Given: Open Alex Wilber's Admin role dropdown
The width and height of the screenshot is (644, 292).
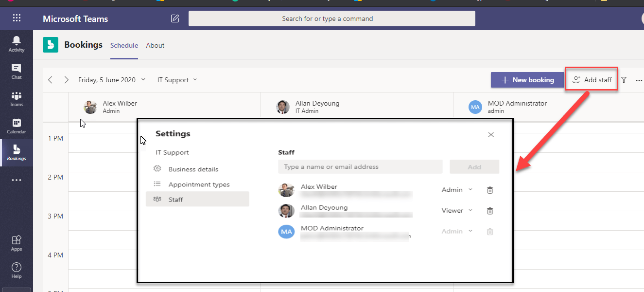Looking at the screenshot, I should pyautogui.click(x=457, y=190).
